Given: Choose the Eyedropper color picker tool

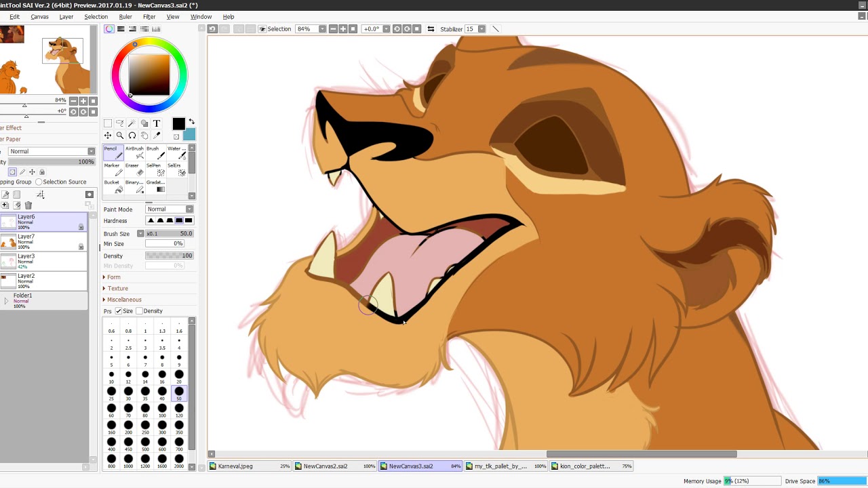Looking at the screenshot, I should coord(157,136).
